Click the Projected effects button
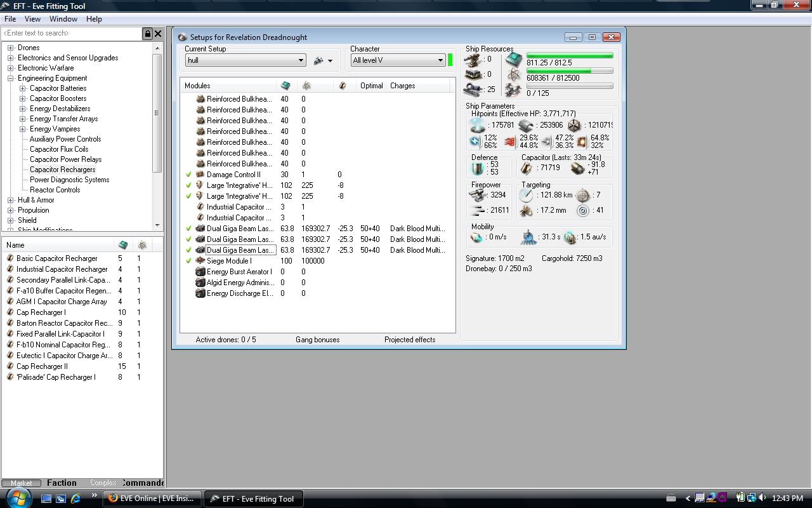 click(410, 340)
